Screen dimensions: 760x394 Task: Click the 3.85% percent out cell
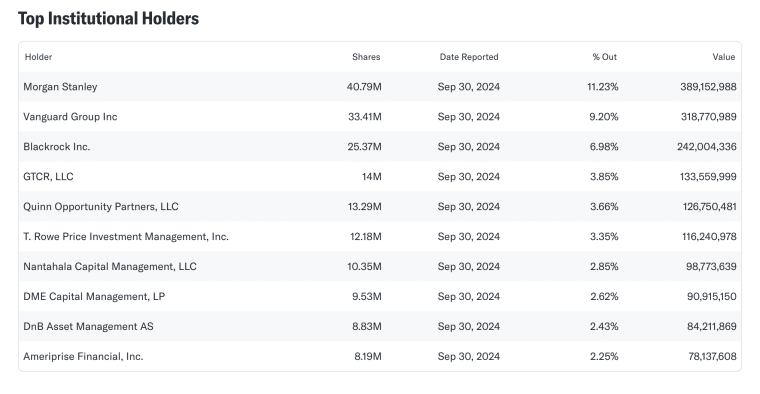point(604,177)
